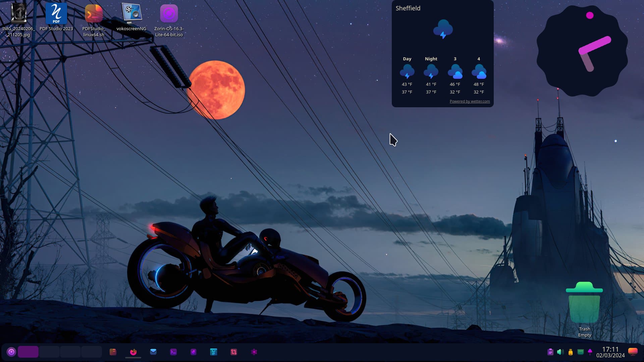The height and width of the screenshot is (362, 644).
Task: Open the application launcher in the panel
Action: click(x=11, y=352)
